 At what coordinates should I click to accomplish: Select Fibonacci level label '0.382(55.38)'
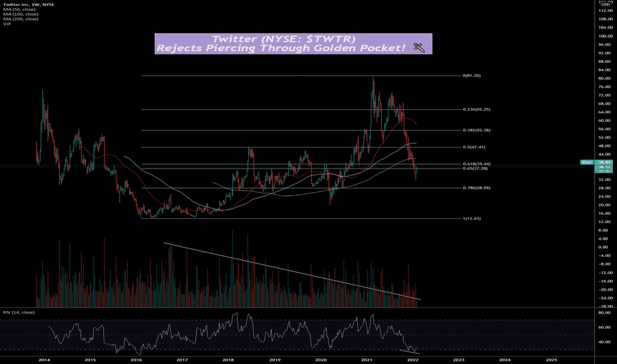(477, 130)
